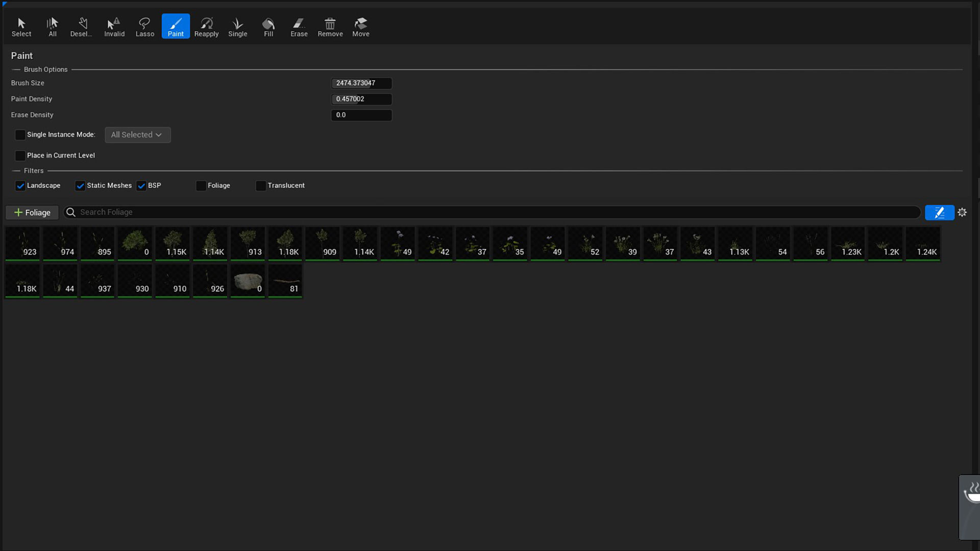Viewport: 980px width, 551px height.
Task: Click the Brush Size value field
Action: 361,83
